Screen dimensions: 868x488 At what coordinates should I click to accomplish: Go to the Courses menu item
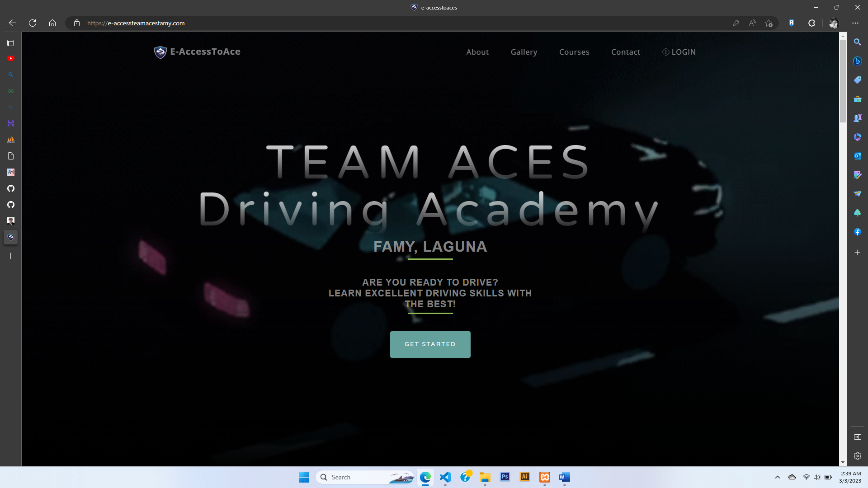tap(574, 52)
